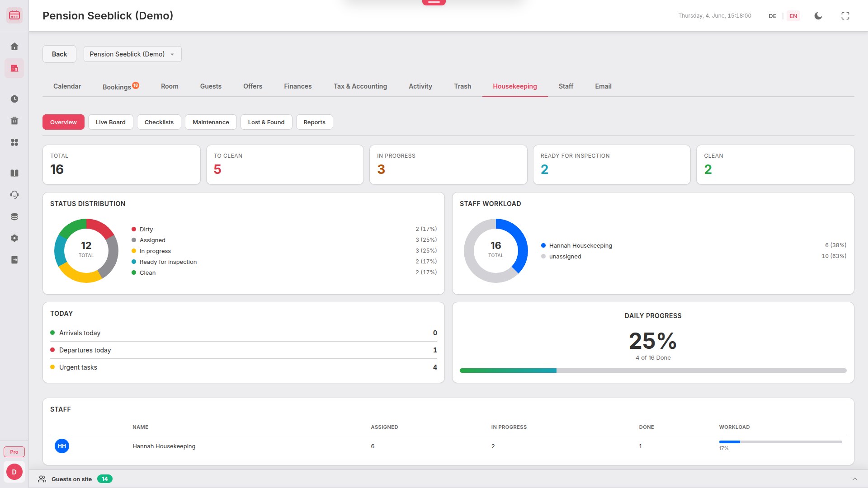Image resolution: width=868 pixels, height=488 pixels.
Task: Open the clock history sidebar icon
Action: tap(14, 99)
